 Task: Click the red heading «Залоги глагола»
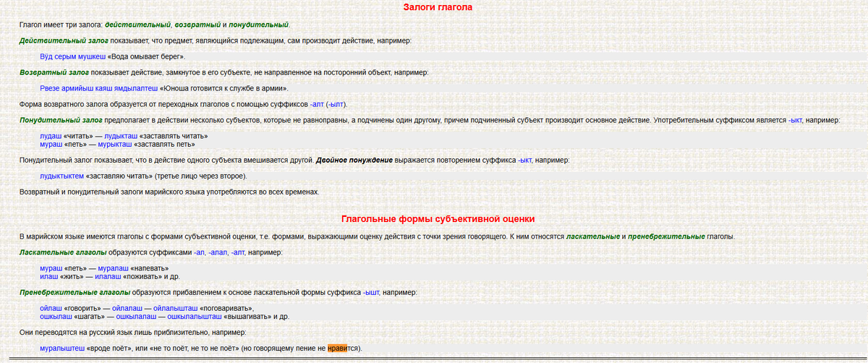[438, 8]
